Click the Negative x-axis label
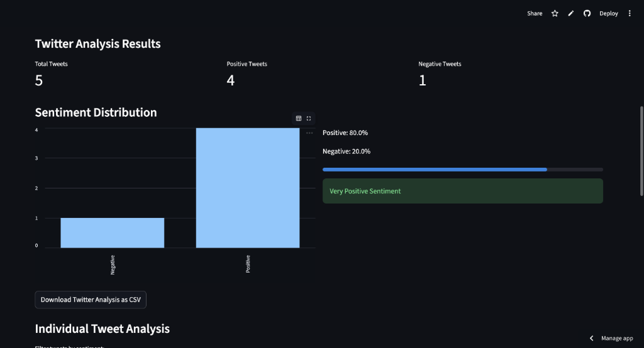 click(x=113, y=264)
